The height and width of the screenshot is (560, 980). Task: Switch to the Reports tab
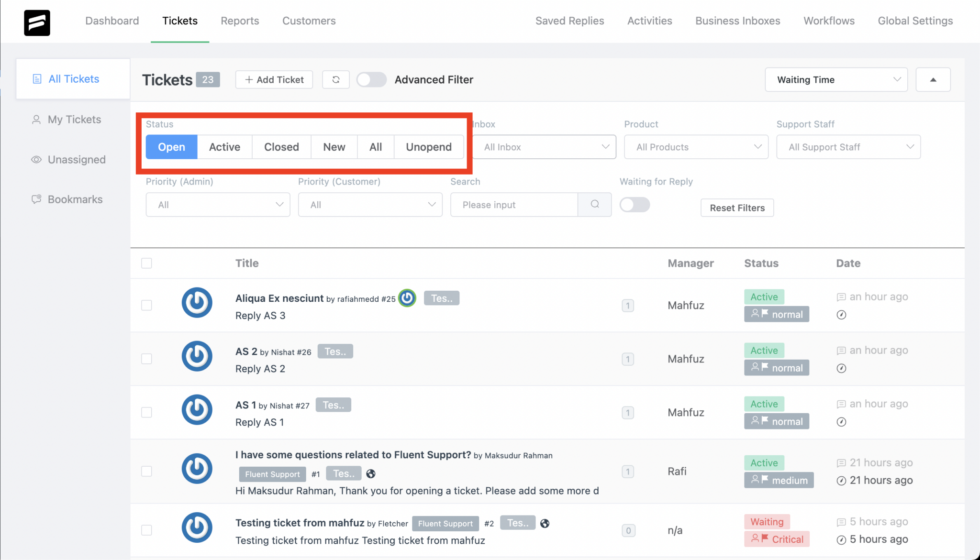(x=240, y=21)
